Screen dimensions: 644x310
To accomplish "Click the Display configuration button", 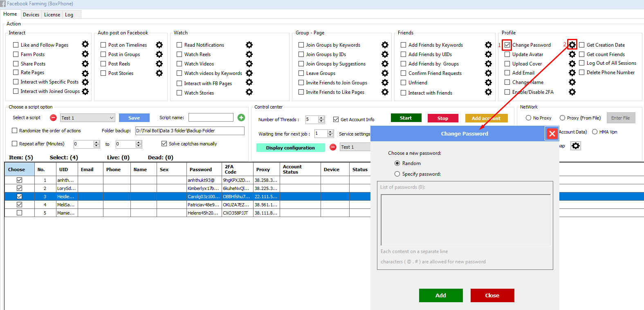I will pos(290,147).
